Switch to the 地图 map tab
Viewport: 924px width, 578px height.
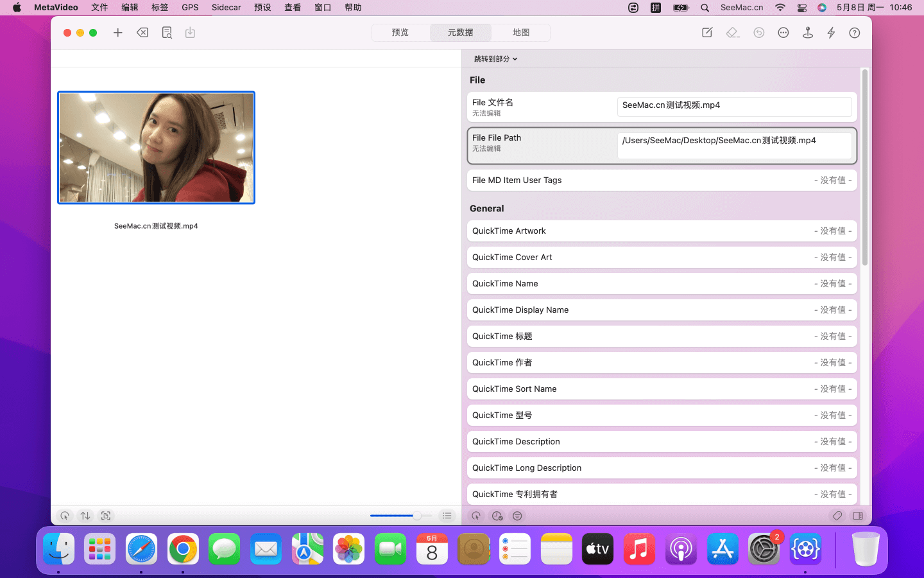[521, 33]
